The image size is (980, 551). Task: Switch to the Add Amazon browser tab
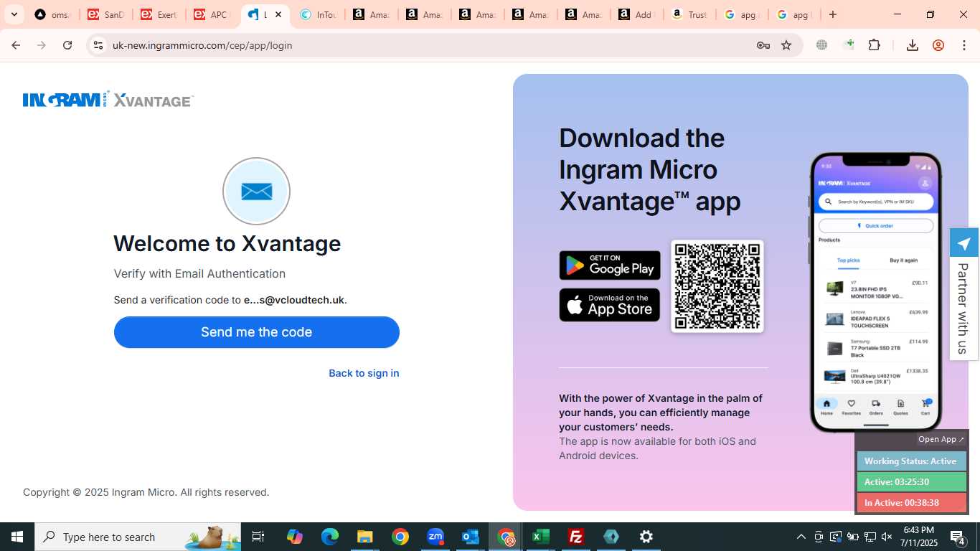tap(636, 14)
